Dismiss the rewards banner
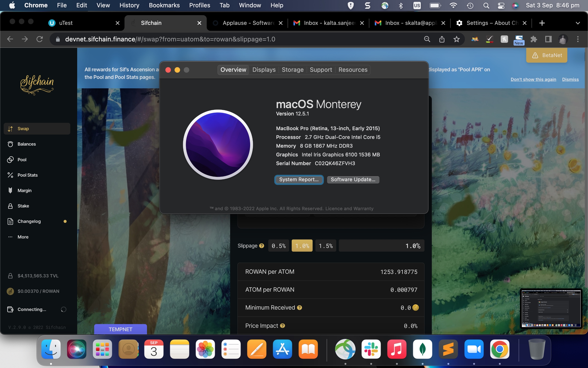The width and height of the screenshot is (588, 368). coord(570,79)
